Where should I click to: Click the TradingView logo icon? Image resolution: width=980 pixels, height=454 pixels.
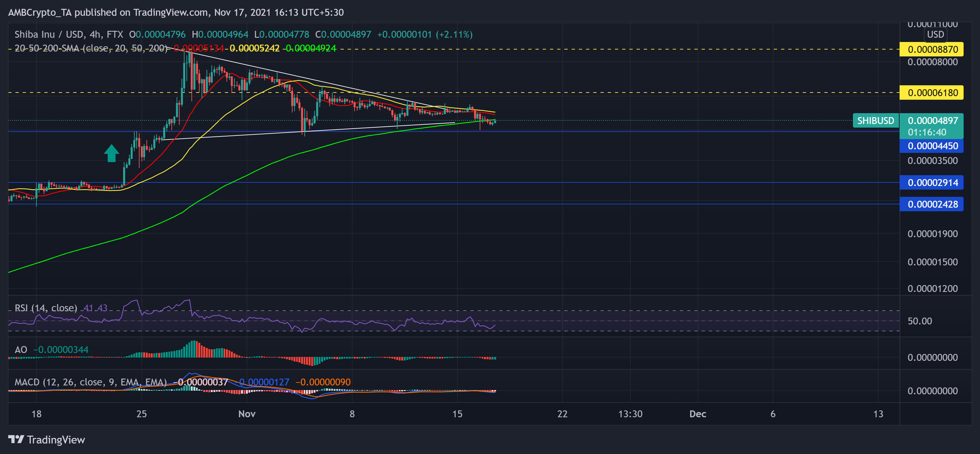click(x=16, y=440)
